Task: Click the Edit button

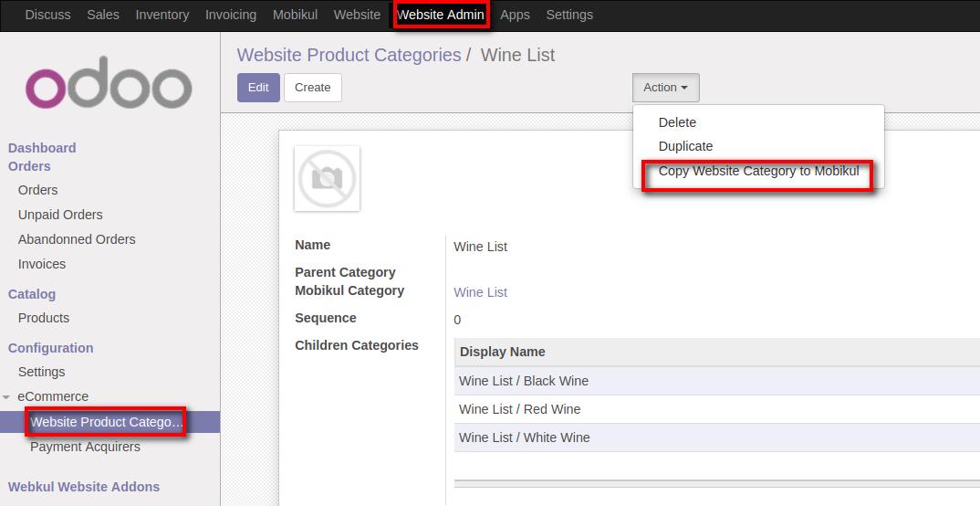Action: point(258,88)
